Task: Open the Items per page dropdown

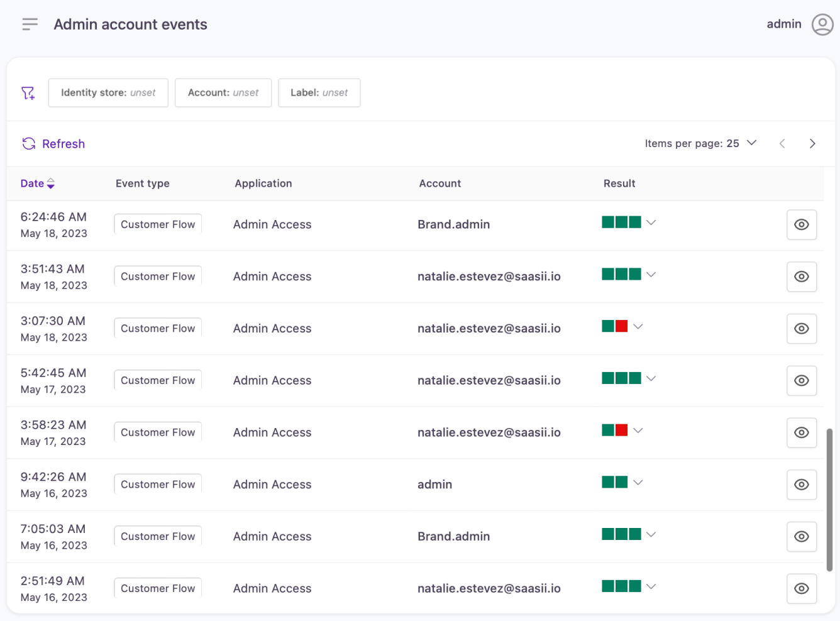Action: [x=751, y=143]
